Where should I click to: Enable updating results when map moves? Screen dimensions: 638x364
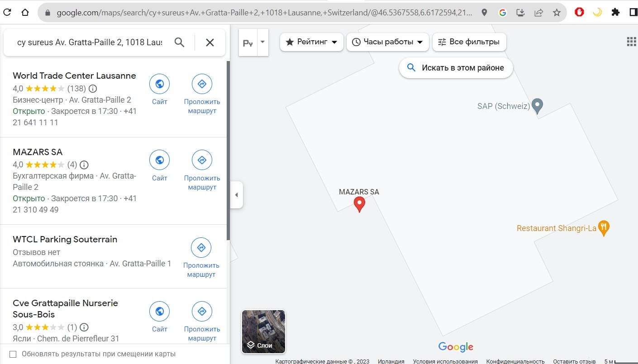point(13,354)
